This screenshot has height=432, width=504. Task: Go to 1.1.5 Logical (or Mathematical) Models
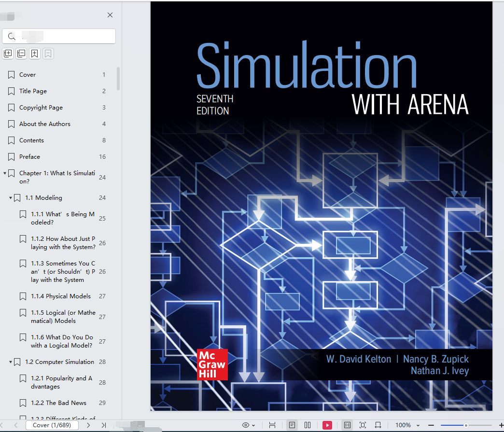(x=63, y=317)
